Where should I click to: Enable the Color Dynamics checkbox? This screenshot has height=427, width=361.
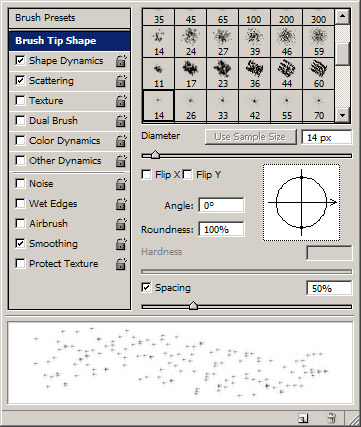(x=20, y=140)
